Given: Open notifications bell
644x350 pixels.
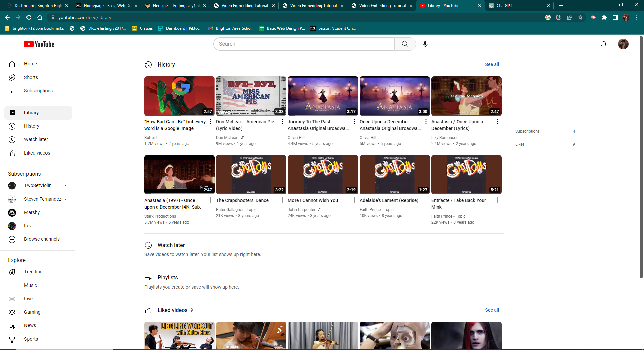Looking at the screenshot, I should [x=604, y=44].
